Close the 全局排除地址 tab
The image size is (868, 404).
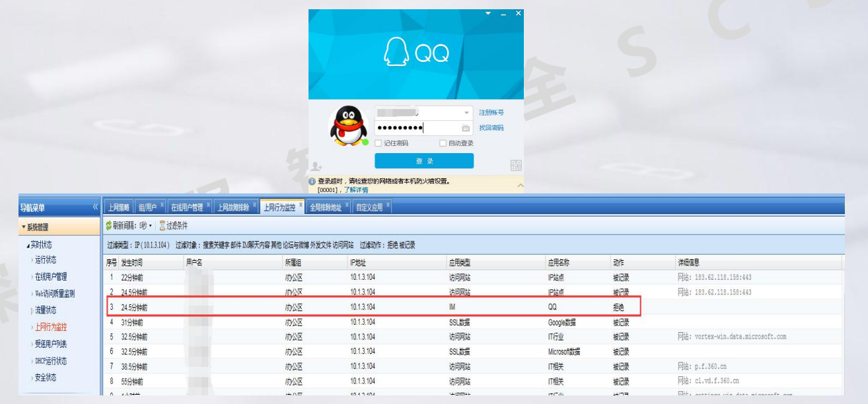347,205
